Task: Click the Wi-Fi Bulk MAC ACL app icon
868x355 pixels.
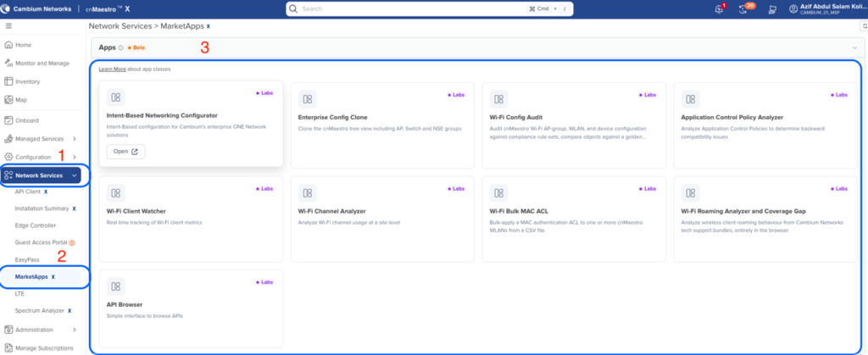Action: [498, 192]
